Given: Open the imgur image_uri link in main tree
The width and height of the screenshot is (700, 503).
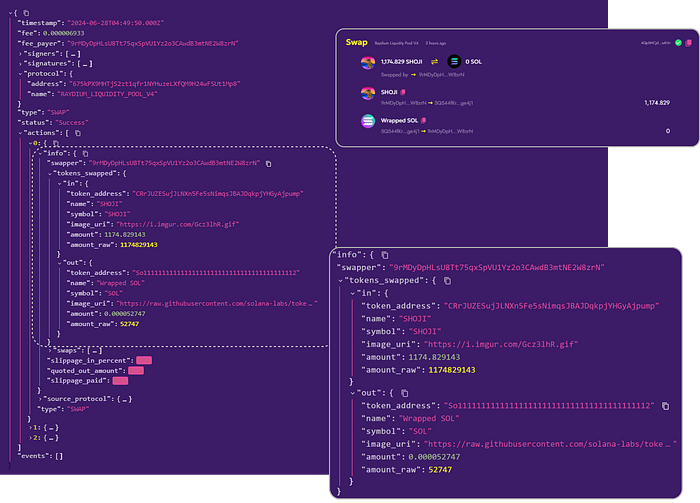Looking at the screenshot, I should click(178, 224).
